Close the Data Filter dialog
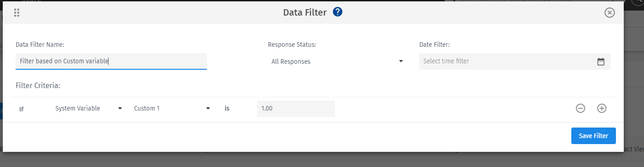The image size is (644, 167). (609, 13)
